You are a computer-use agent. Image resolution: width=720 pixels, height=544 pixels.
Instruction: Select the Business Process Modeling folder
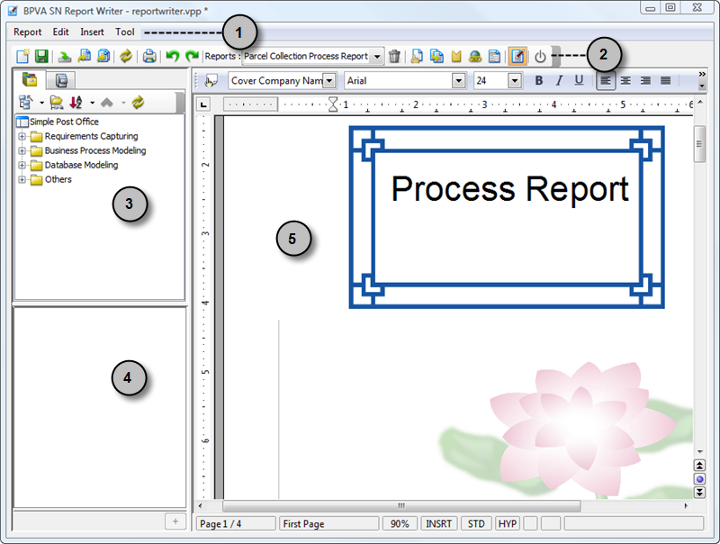[95, 151]
